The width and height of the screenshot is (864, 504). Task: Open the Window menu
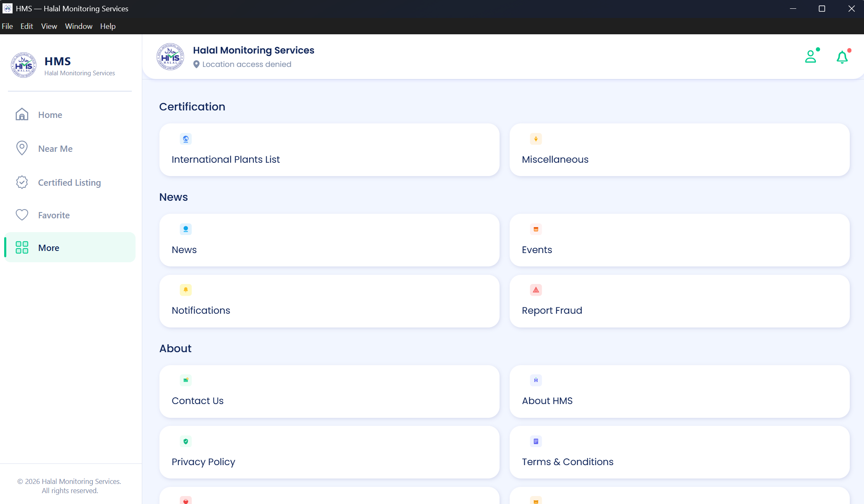point(79,26)
